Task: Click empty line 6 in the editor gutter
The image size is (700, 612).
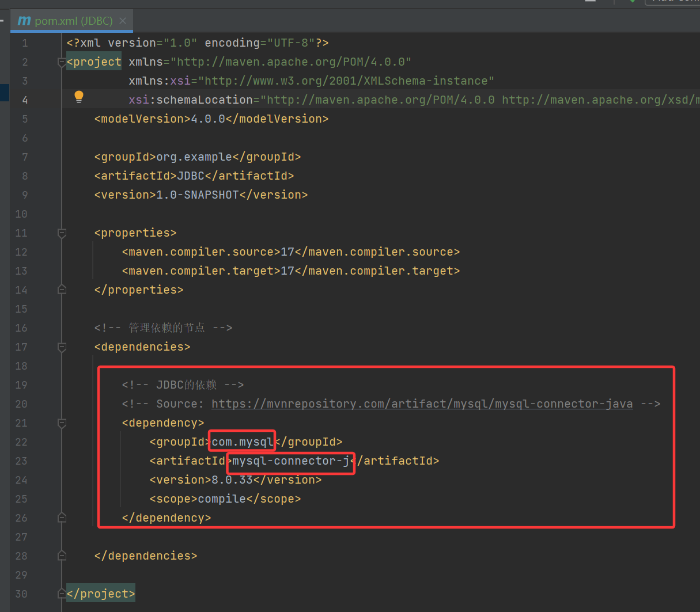Action: pyautogui.click(x=25, y=138)
